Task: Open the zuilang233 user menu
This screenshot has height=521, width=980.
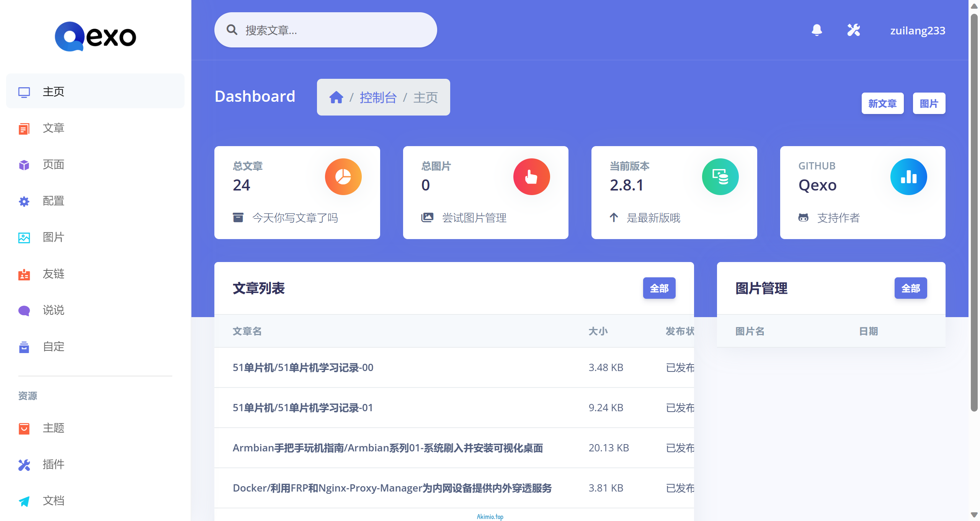Action: pos(918,30)
